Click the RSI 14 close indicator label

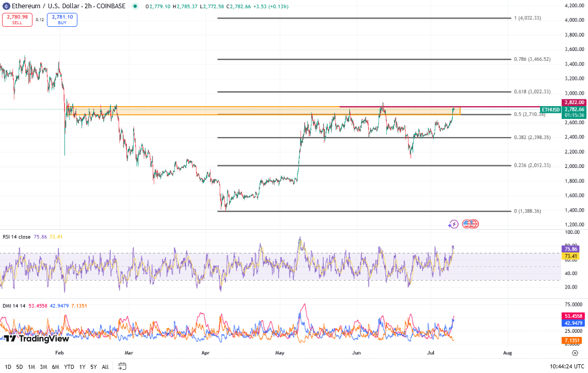click(x=17, y=236)
